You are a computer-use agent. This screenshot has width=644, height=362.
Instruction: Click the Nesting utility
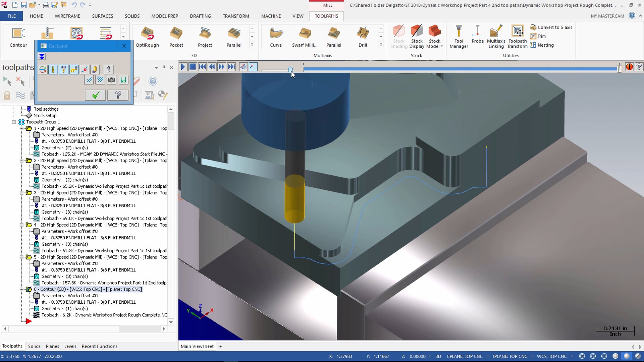tap(542, 45)
